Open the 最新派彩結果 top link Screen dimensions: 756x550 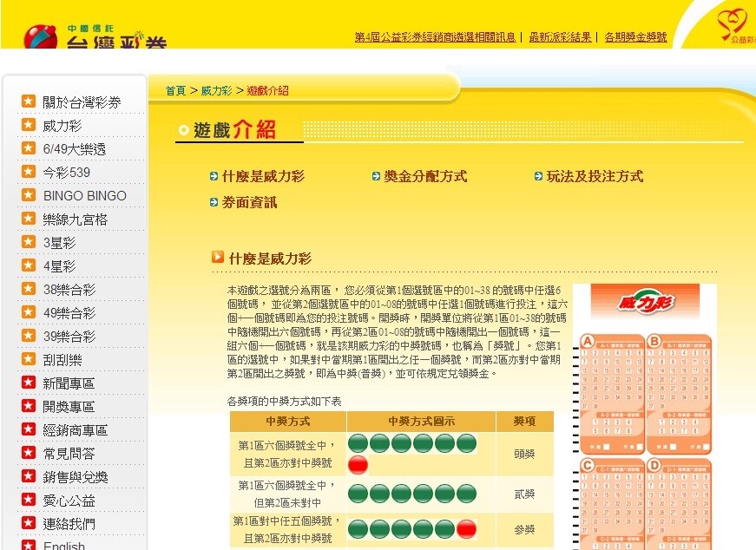tap(560, 37)
